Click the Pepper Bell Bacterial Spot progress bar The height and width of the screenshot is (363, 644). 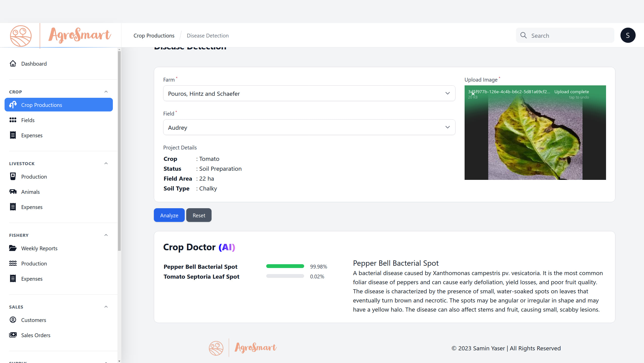285,266
